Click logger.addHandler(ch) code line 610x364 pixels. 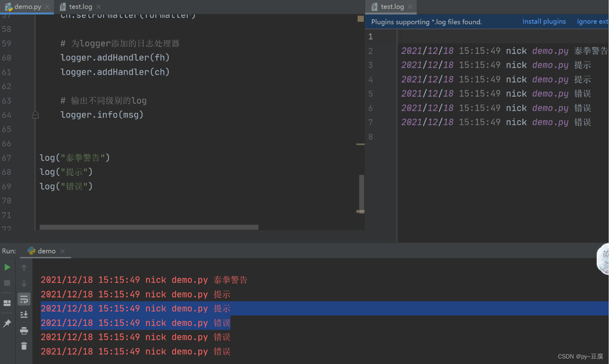115,72
